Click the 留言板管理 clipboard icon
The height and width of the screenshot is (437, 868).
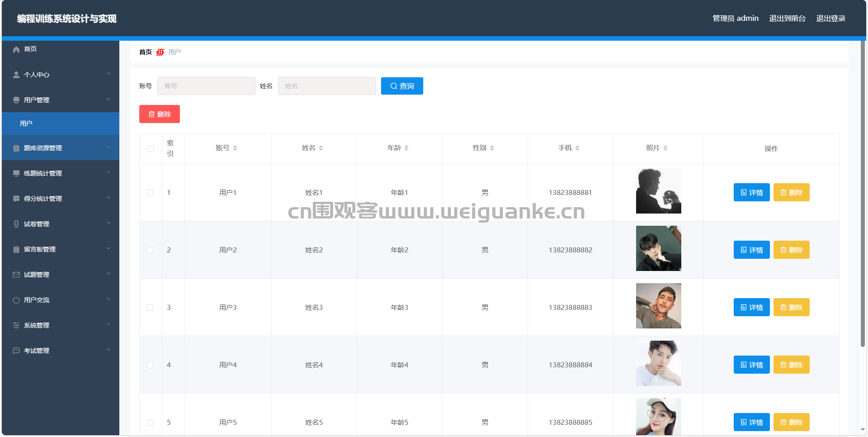[x=16, y=249]
